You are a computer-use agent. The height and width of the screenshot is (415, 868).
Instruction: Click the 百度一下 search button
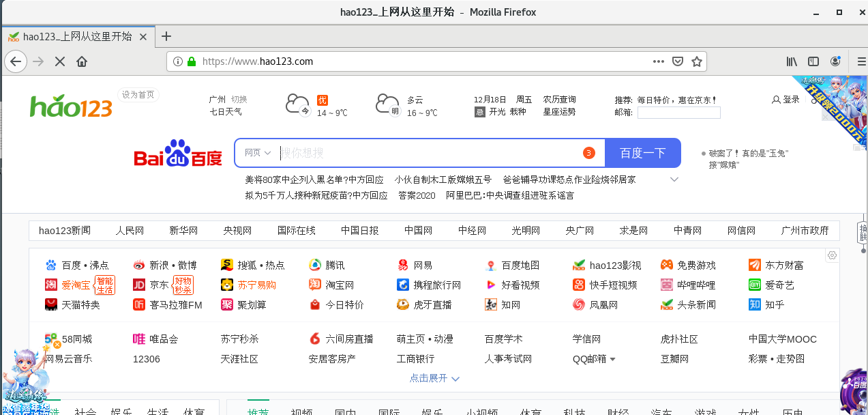[643, 153]
